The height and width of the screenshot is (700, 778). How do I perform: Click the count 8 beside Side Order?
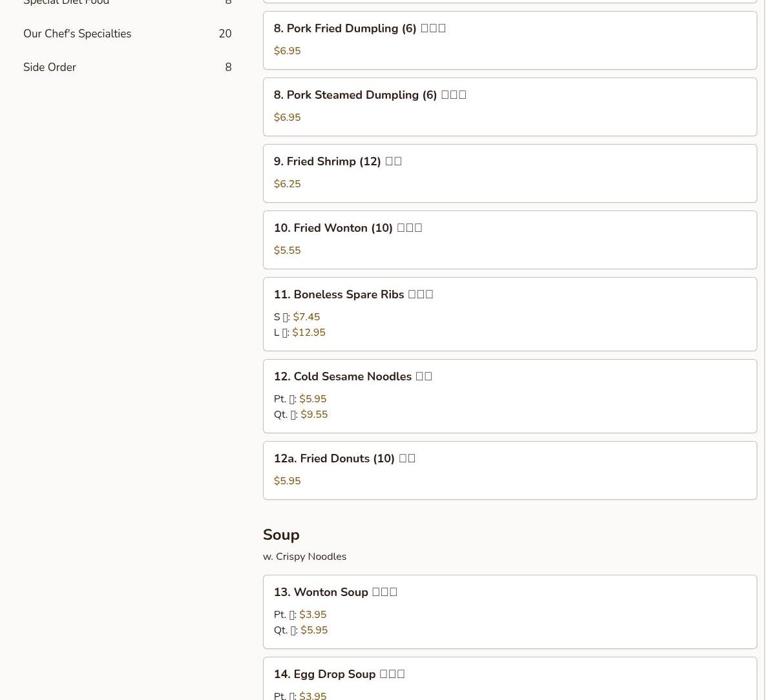coord(228,67)
